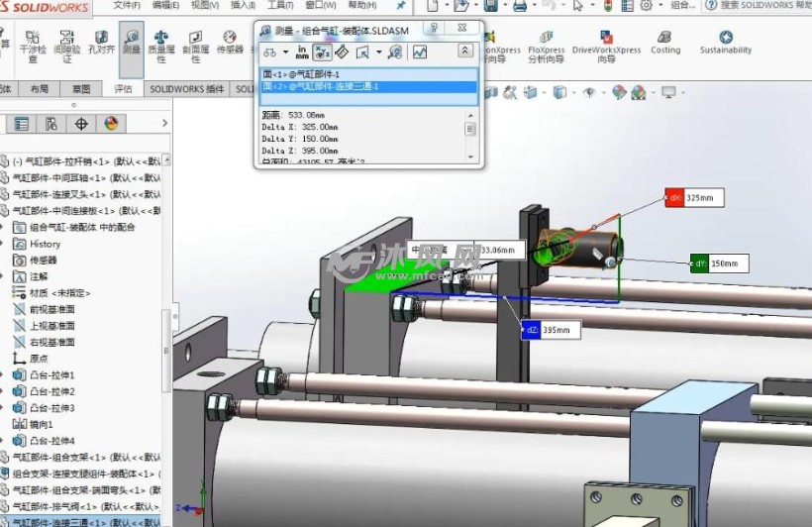The width and height of the screenshot is (812, 527).
Task: Select 面<1>@气缸部件-1 in selection list
Action: (367, 74)
